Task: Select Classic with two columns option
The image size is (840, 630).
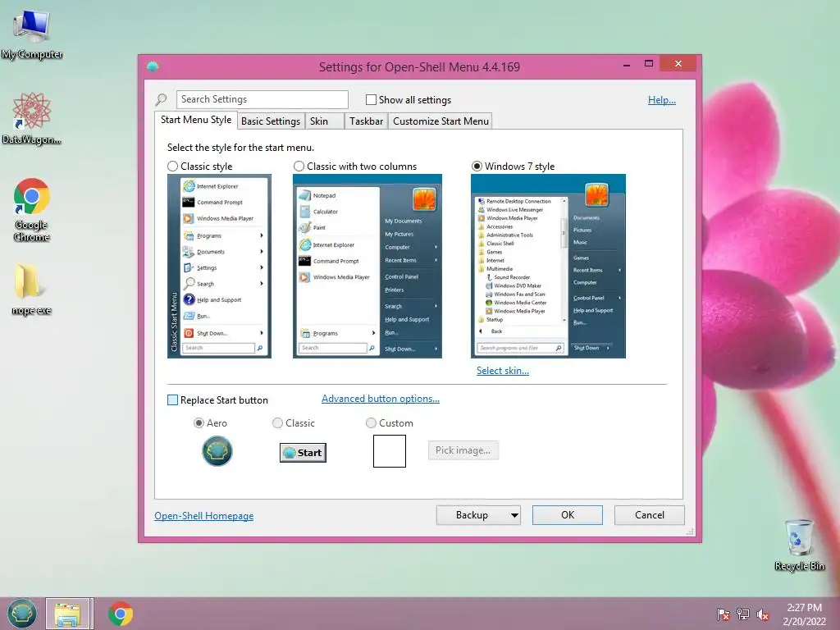Action: [299, 167]
